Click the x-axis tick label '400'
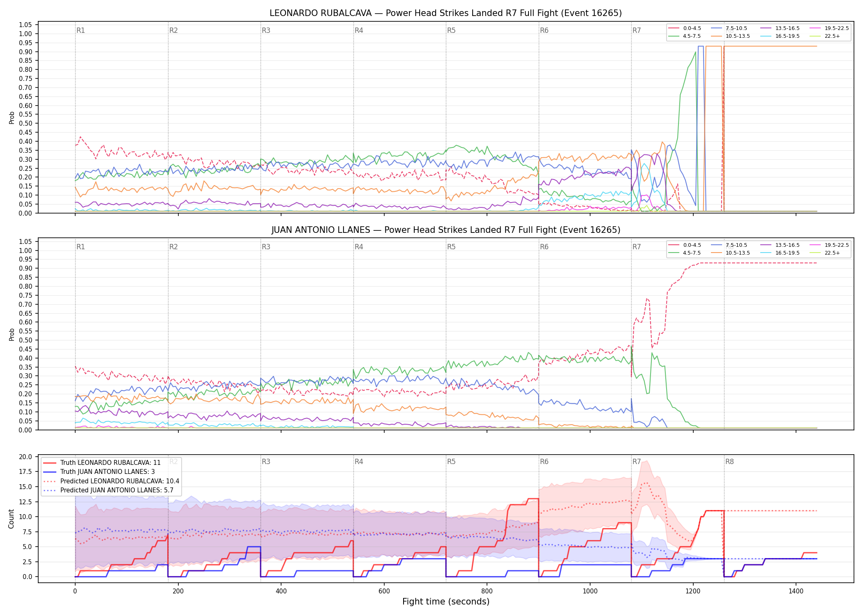The image size is (863, 616). click(281, 591)
